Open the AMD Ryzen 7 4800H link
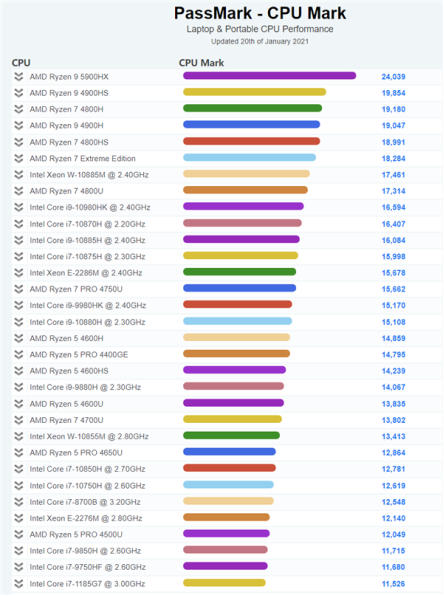This screenshot has width=444, height=596. pos(67,109)
